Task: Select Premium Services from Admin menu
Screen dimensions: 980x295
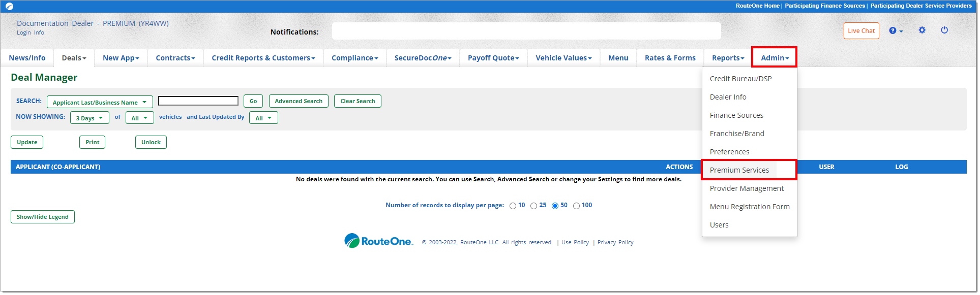Action: point(750,170)
